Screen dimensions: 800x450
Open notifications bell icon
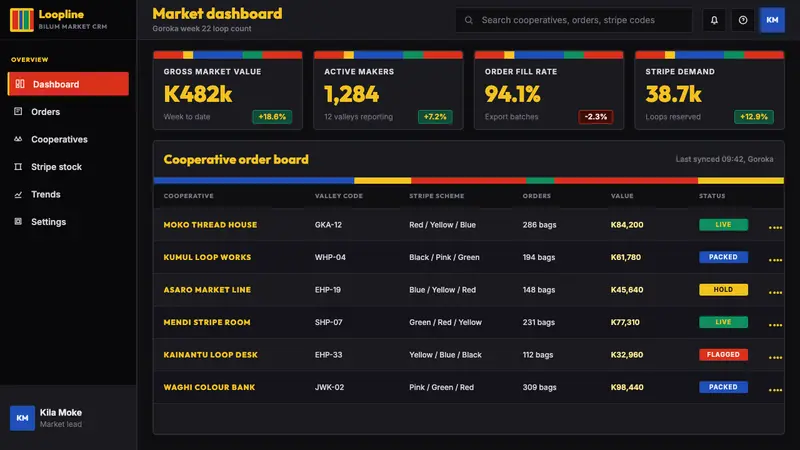click(714, 20)
